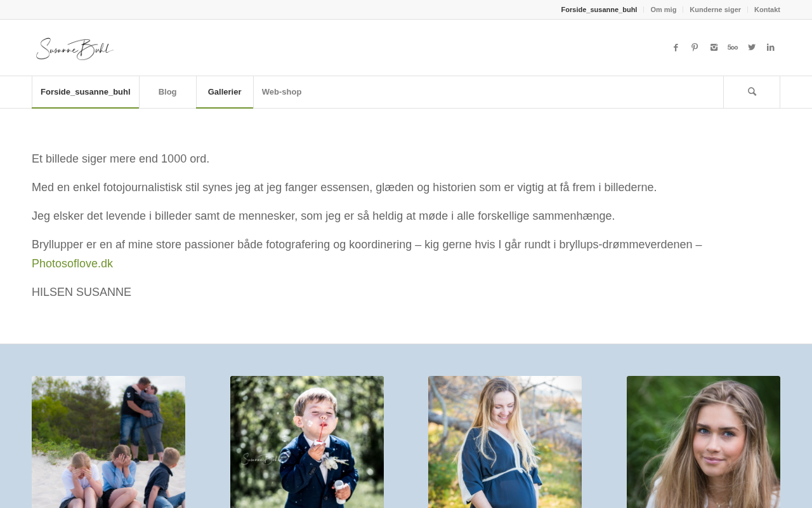
Task: Open the Instagram social icon
Action: click(714, 48)
